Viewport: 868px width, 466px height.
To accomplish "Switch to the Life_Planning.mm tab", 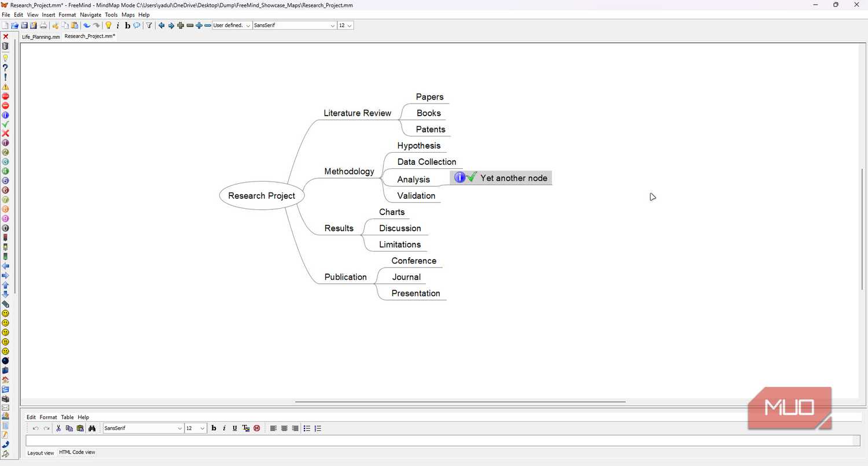I will click(41, 36).
